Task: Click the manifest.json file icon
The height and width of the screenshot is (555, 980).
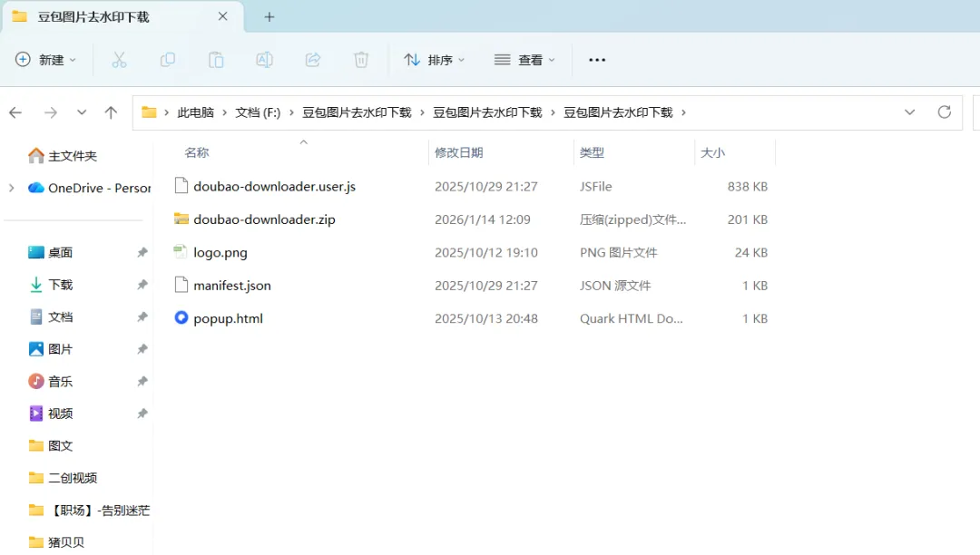Action: pyautogui.click(x=181, y=285)
